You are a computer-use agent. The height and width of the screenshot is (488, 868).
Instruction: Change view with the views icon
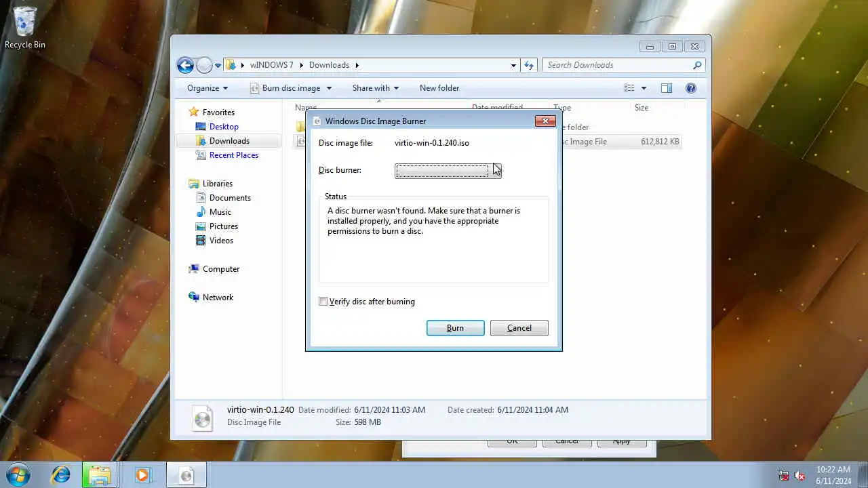tap(629, 88)
